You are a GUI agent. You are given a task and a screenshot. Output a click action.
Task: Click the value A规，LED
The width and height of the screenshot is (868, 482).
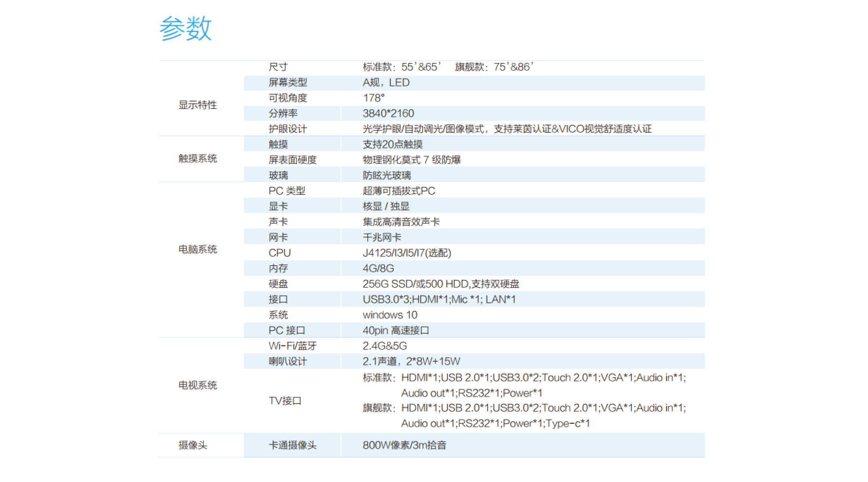(386, 82)
